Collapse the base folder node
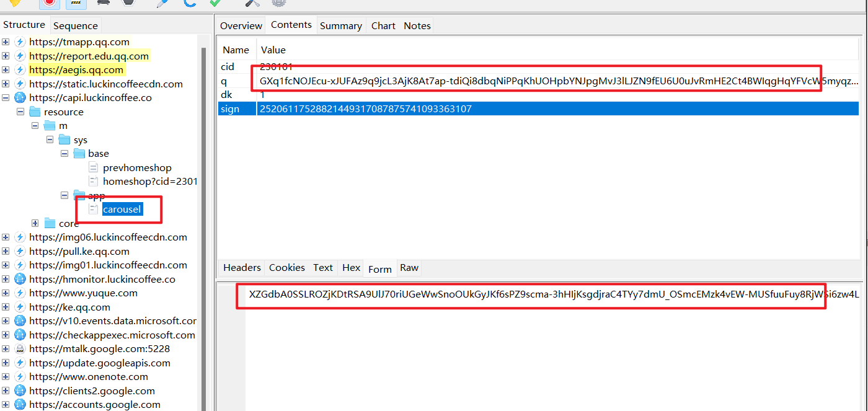Screen dimensions: 868x411 tap(64, 153)
